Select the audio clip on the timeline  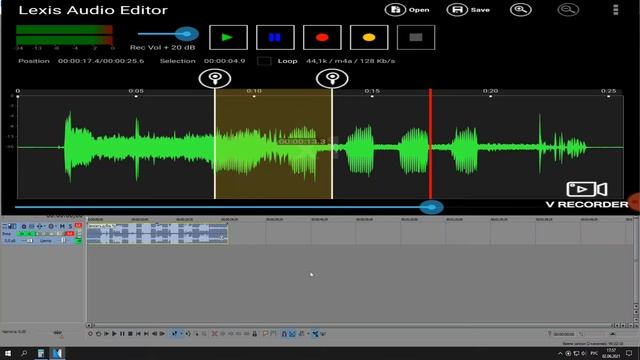tap(158, 233)
